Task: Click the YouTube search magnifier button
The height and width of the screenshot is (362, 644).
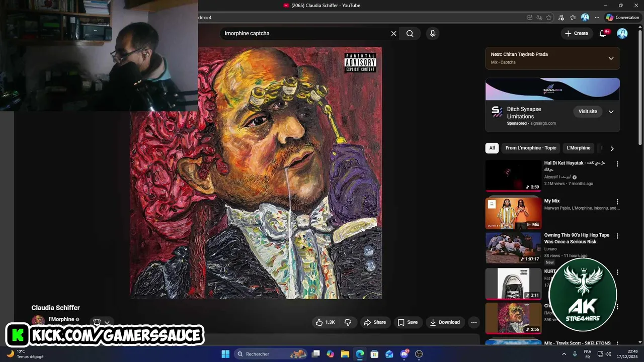Action: (x=410, y=33)
